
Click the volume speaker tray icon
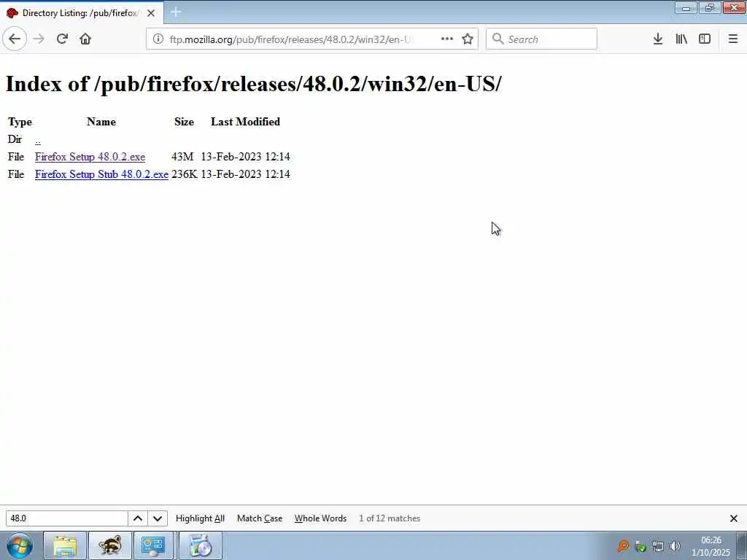click(675, 546)
